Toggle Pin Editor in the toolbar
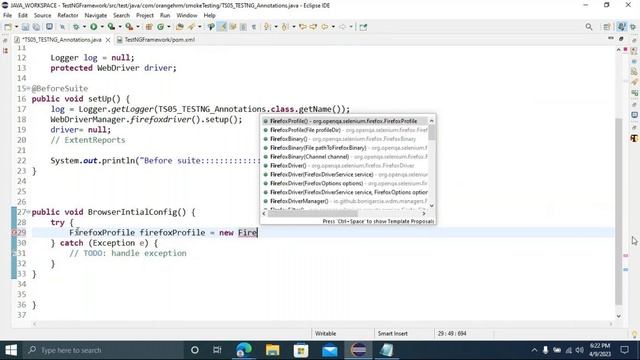Image resolution: width=640 pixels, height=360 pixels. click(363, 27)
